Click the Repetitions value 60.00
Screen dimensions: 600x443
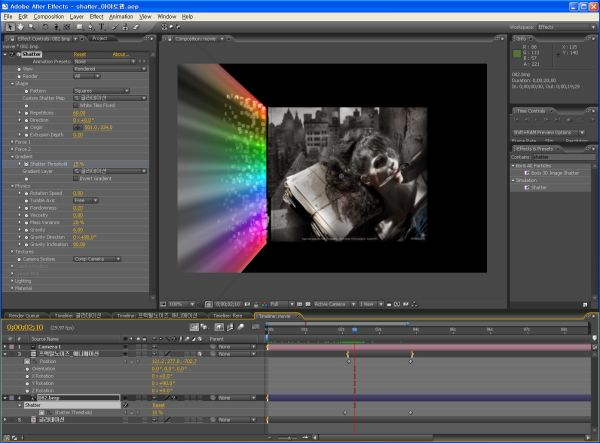coord(79,113)
